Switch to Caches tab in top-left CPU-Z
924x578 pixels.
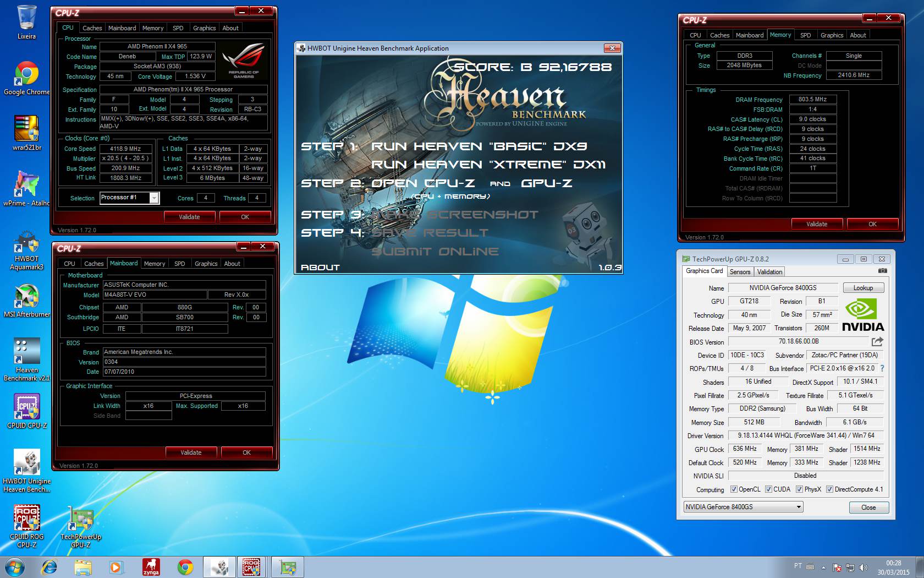click(92, 28)
